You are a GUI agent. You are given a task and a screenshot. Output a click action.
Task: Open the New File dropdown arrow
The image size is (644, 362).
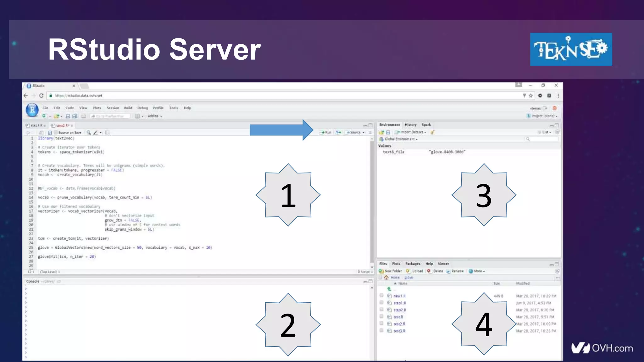[50, 116]
